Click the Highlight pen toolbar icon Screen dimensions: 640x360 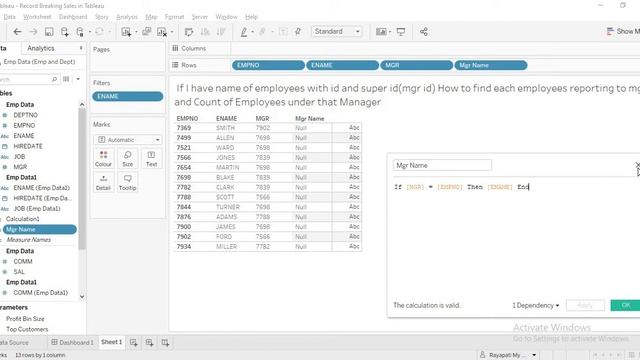(x=244, y=32)
